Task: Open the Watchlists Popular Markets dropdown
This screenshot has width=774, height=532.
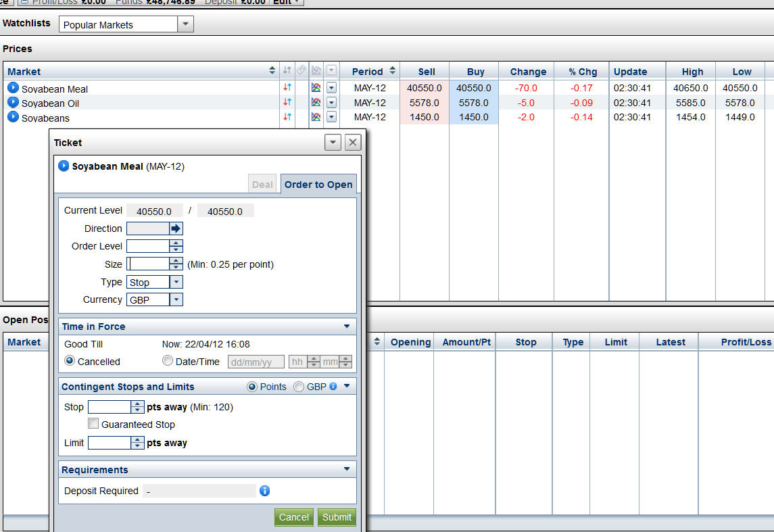Action: (185, 25)
